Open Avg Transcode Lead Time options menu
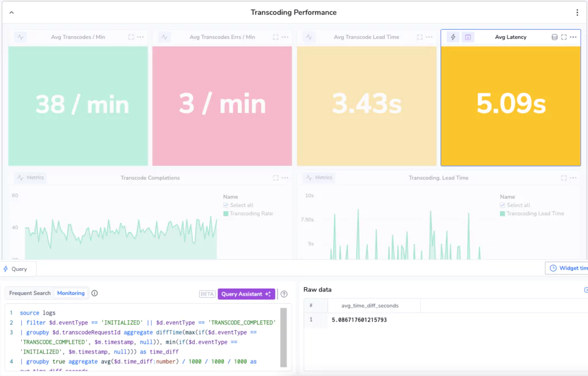588x376 pixels. (x=429, y=37)
